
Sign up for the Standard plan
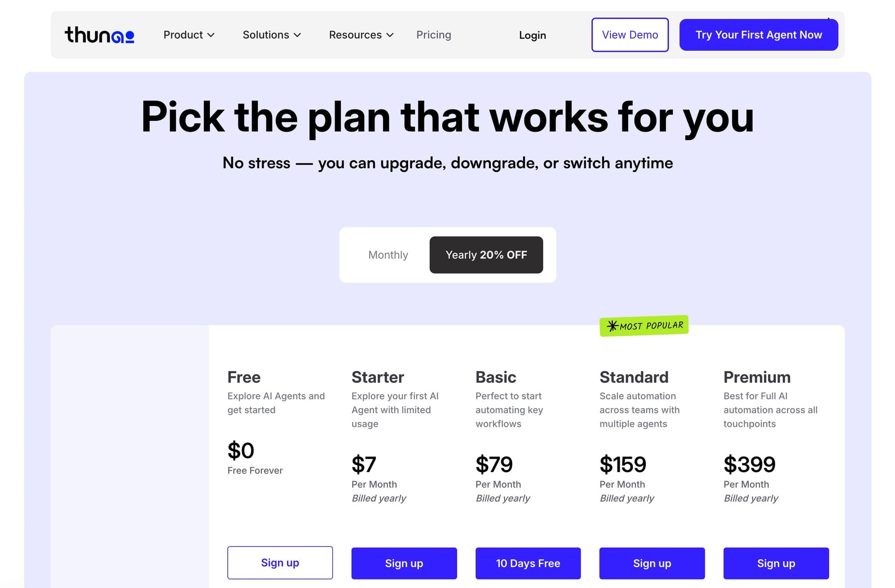click(652, 563)
